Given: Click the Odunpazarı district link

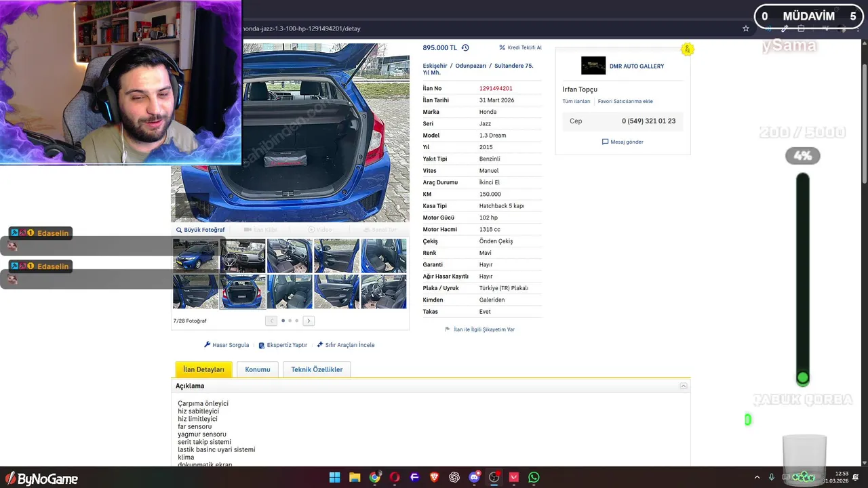Looking at the screenshot, I should pyautogui.click(x=471, y=66).
